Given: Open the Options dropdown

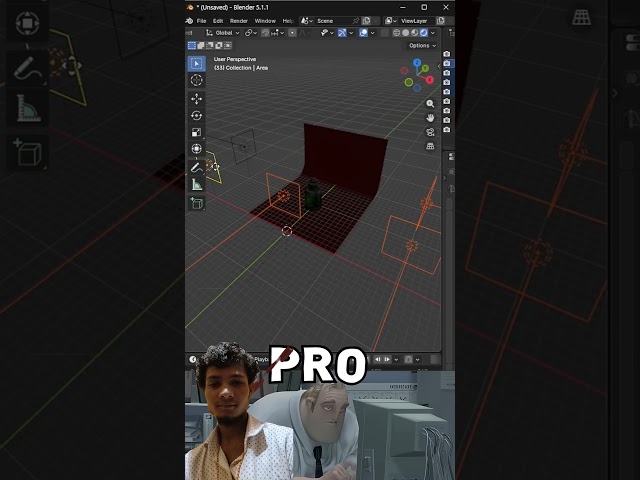Looking at the screenshot, I should (423, 45).
